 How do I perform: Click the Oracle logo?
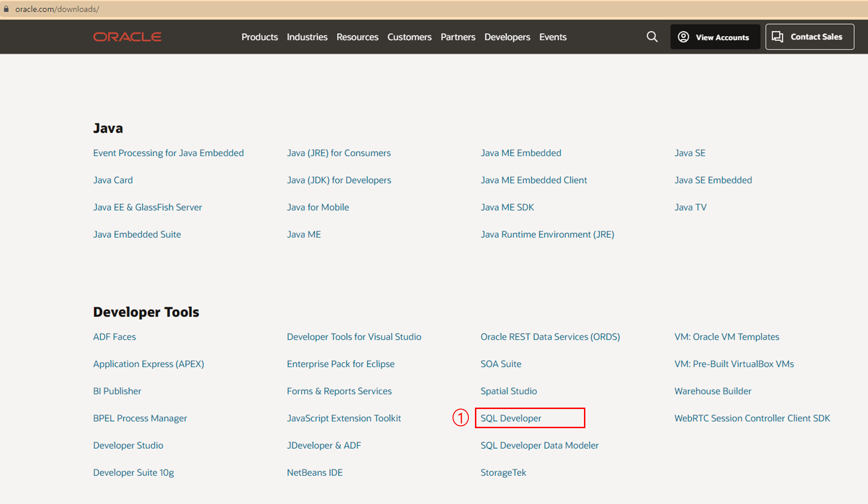point(127,37)
